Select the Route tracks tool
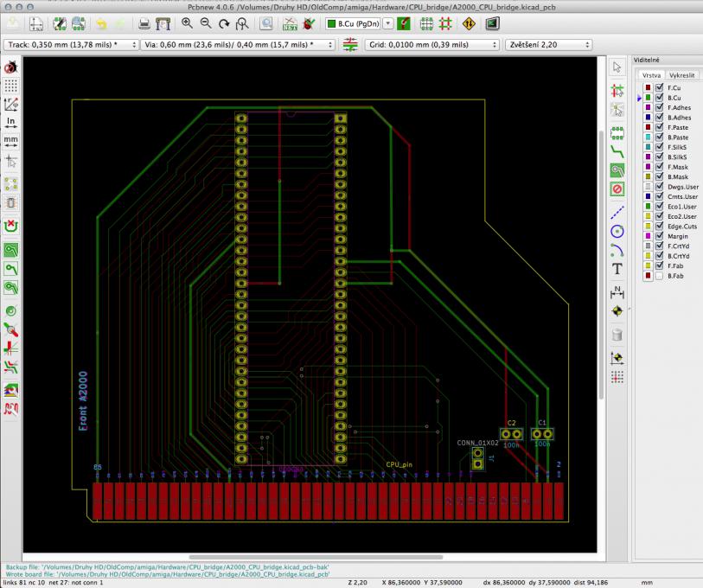The width and height of the screenshot is (703, 588). [x=617, y=150]
